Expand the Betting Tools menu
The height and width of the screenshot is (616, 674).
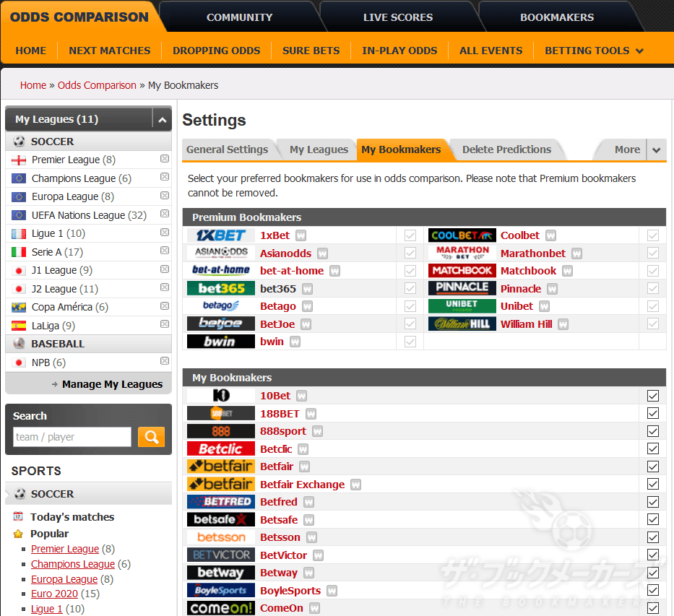pos(594,51)
